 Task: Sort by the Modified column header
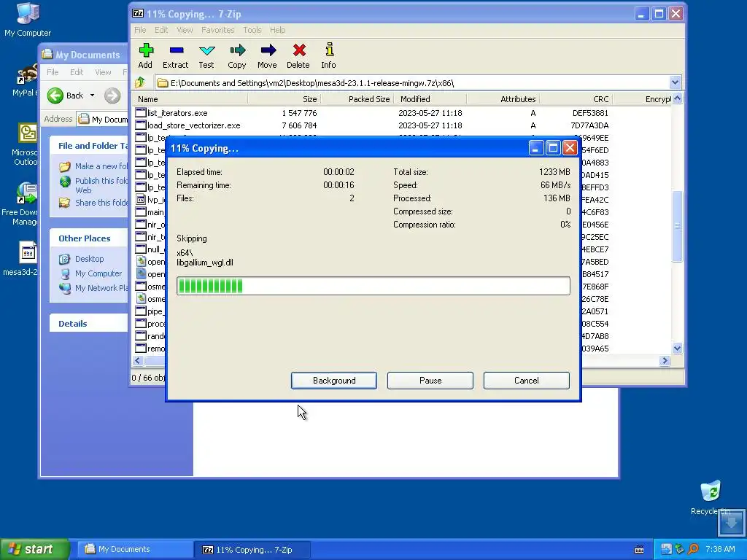[x=430, y=99]
